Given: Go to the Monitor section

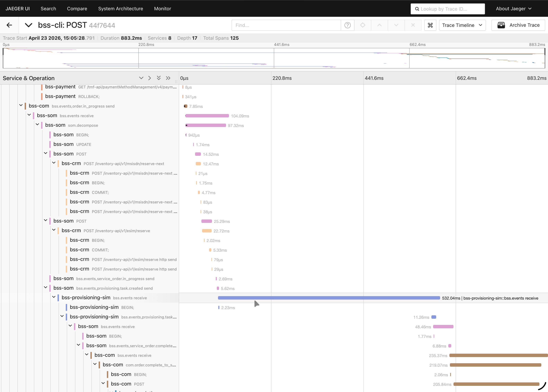Looking at the screenshot, I should click(x=162, y=9).
